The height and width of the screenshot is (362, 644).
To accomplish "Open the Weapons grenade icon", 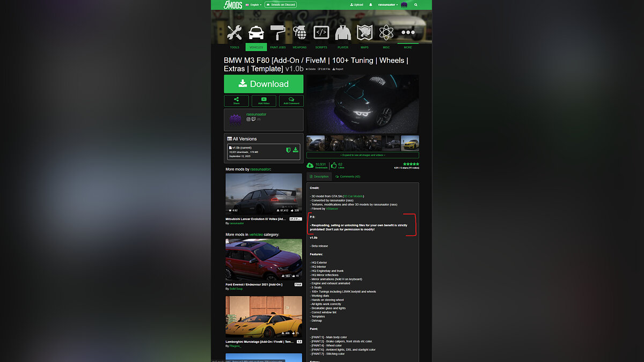I will click(299, 33).
